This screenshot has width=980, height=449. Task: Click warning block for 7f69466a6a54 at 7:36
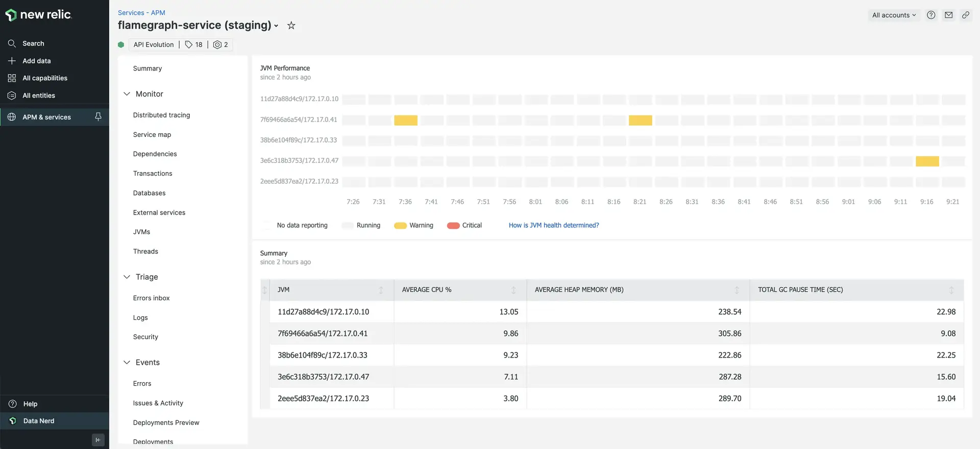pos(406,120)
